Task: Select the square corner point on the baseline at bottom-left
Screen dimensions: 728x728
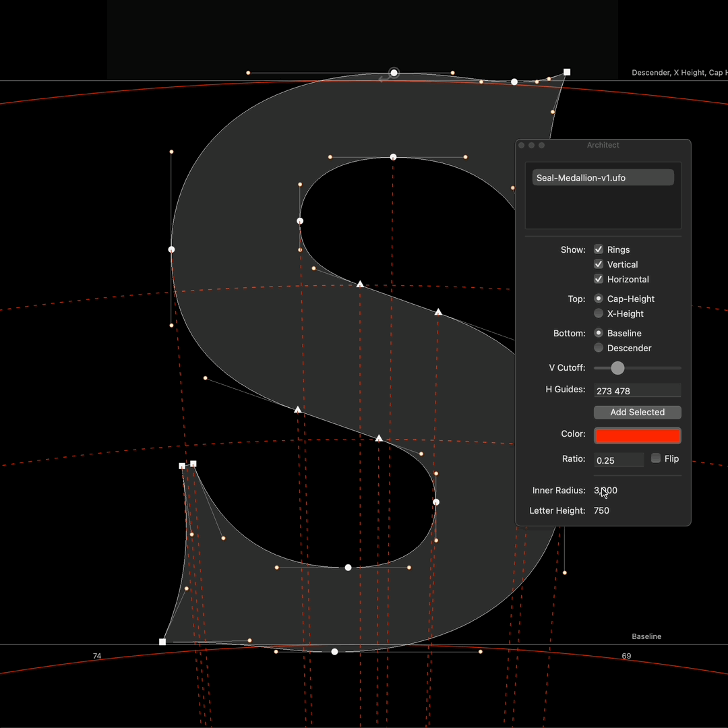Action: click(x=162, y=642)
